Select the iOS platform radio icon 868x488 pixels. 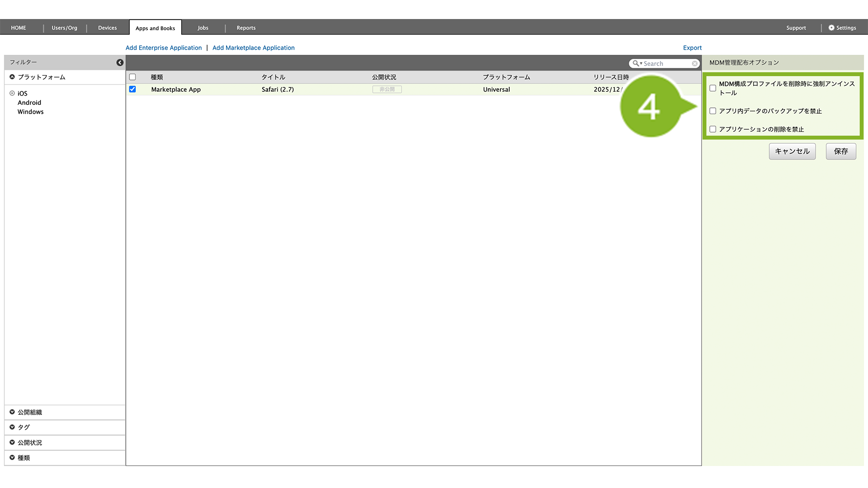click(x=12, y=93)
